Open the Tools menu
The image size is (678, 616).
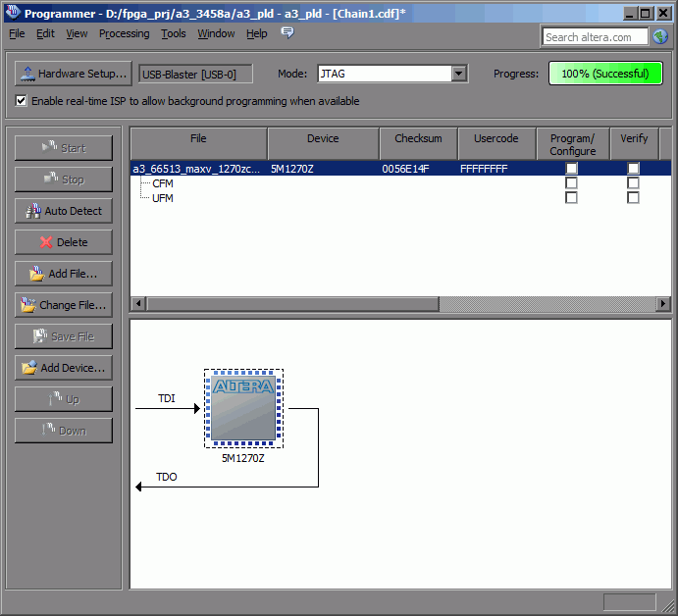pyautogui.click(x=174, y=33)
